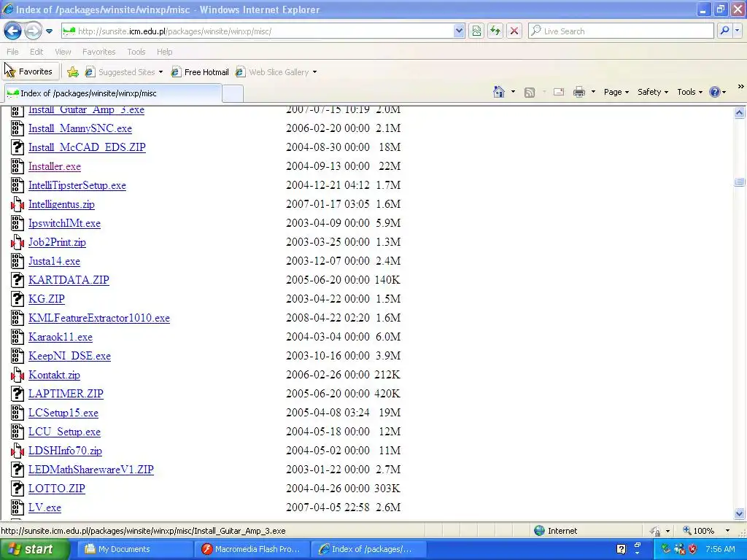The height and width of the screenshot is (560, 747).
Task: Open the Page dropdown menu
Action: [616, 92]
